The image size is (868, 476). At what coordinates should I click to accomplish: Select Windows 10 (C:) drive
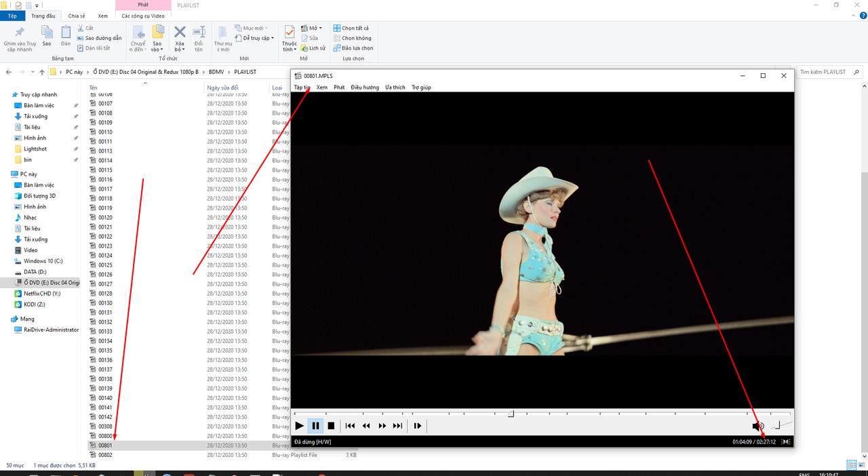[x=43, y=261]
